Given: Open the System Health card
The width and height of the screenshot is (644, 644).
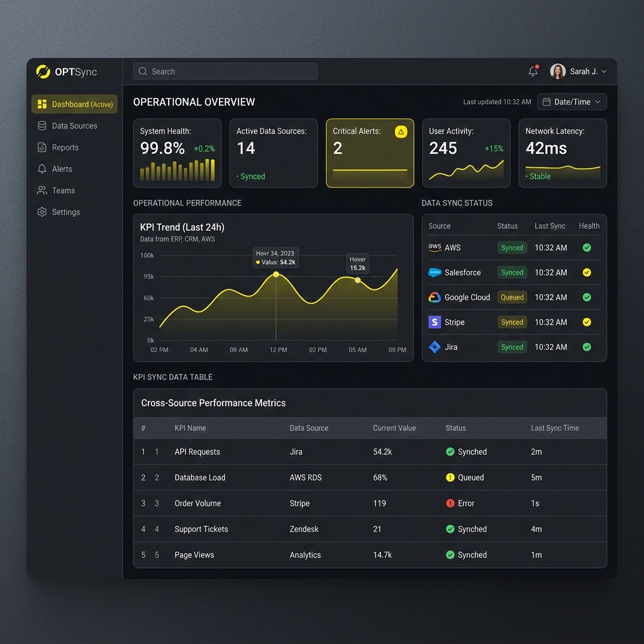Looking at the screenshot, I should [177, 153].
